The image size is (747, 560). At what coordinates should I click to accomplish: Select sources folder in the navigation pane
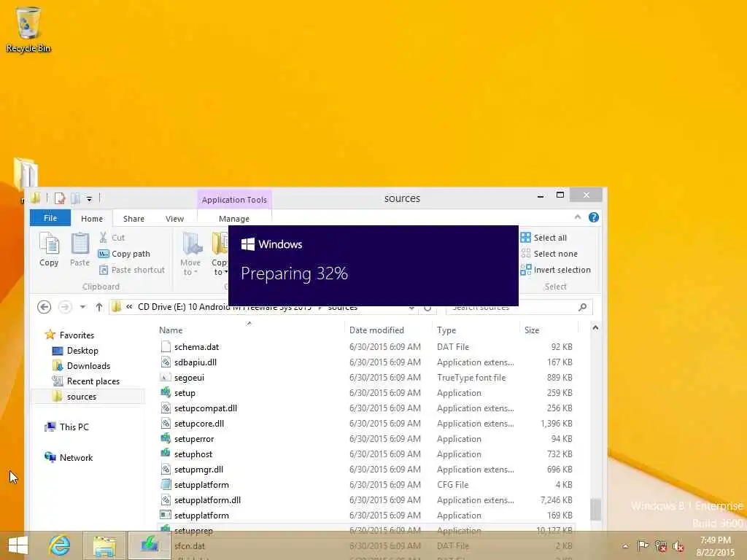(88, 397)
